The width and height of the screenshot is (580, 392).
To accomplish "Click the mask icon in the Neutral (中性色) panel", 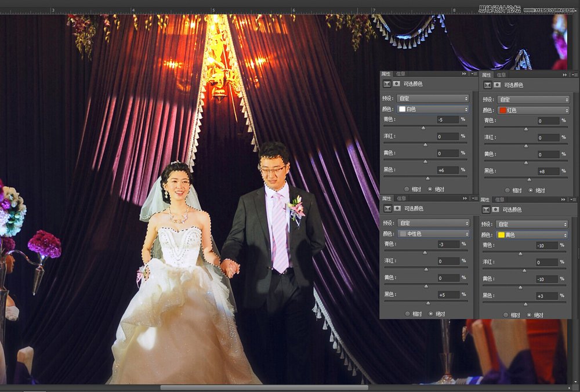I will 397,209.
